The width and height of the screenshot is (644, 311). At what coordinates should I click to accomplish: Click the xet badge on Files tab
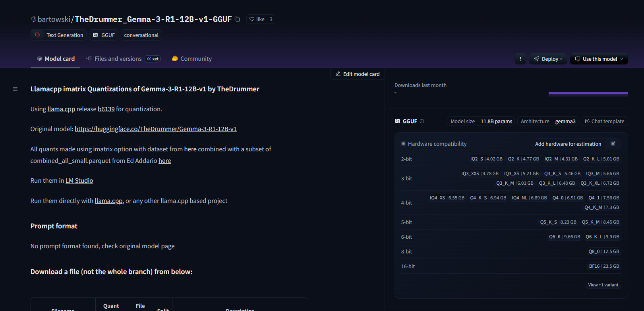pos(153,59)
